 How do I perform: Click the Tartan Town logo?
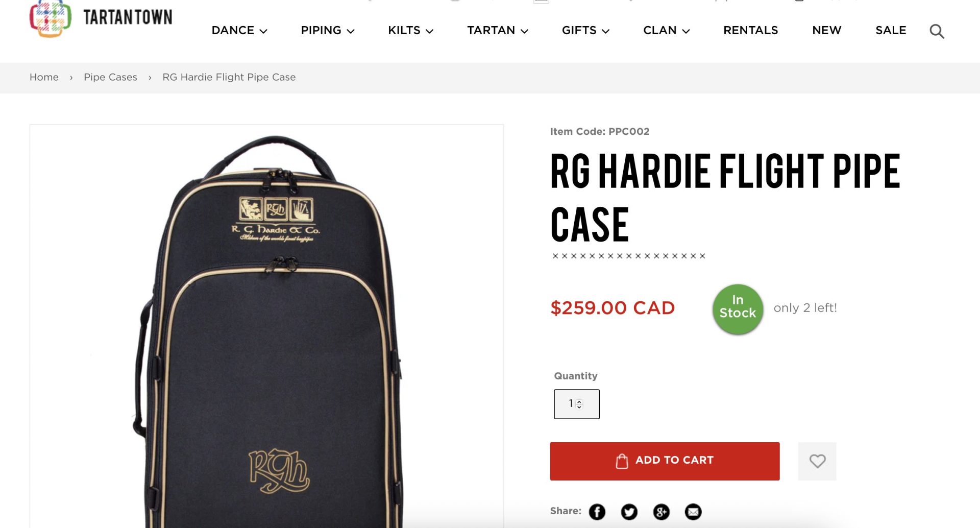click(x=101, y=18)
